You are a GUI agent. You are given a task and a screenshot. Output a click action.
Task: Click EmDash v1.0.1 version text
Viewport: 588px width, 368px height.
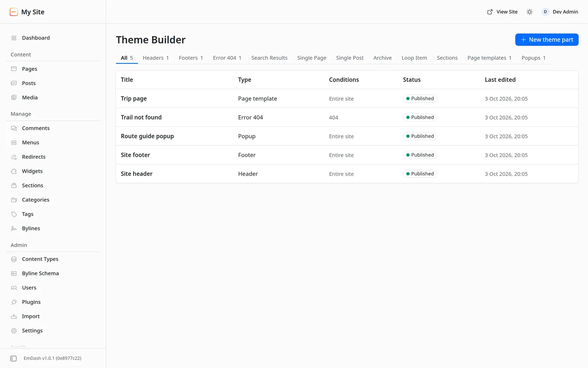click(53, 358)
